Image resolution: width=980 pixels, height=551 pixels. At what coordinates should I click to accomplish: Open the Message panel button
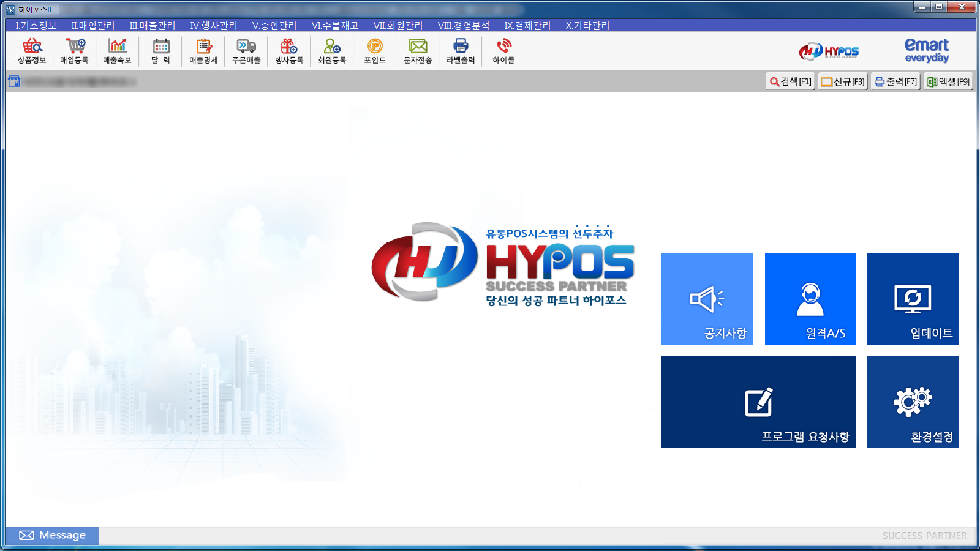pos(52,535)
